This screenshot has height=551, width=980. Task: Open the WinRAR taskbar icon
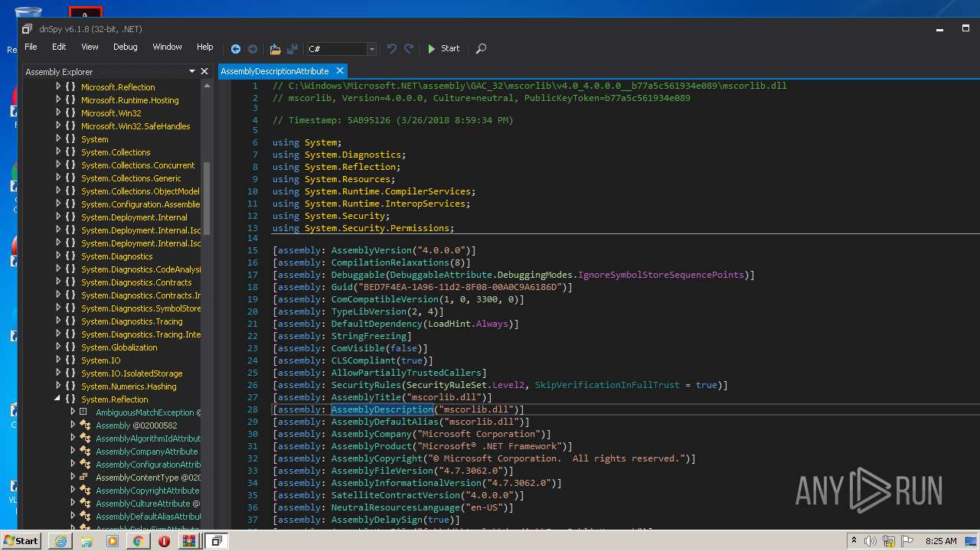tap(188, 540)
